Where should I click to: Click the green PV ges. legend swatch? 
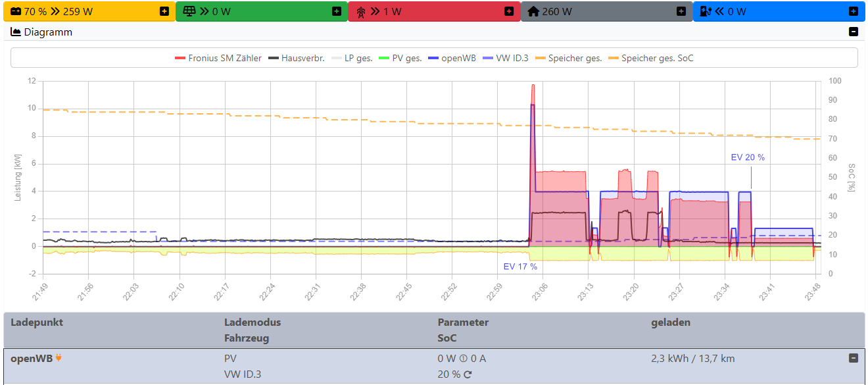(384, 58)
